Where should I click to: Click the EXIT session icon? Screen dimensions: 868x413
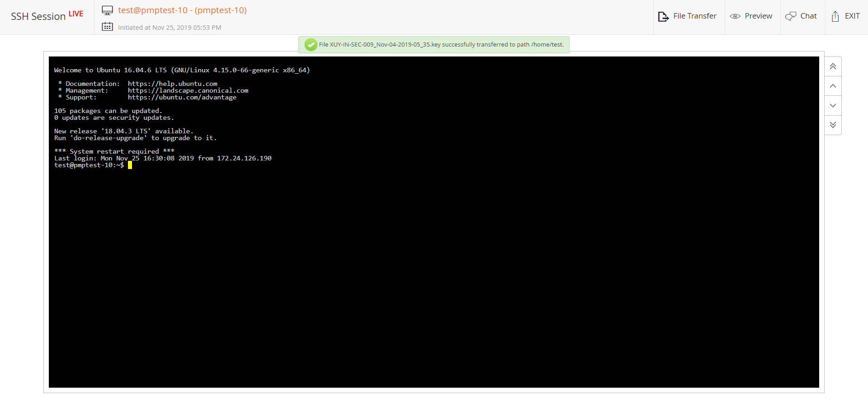835,16
